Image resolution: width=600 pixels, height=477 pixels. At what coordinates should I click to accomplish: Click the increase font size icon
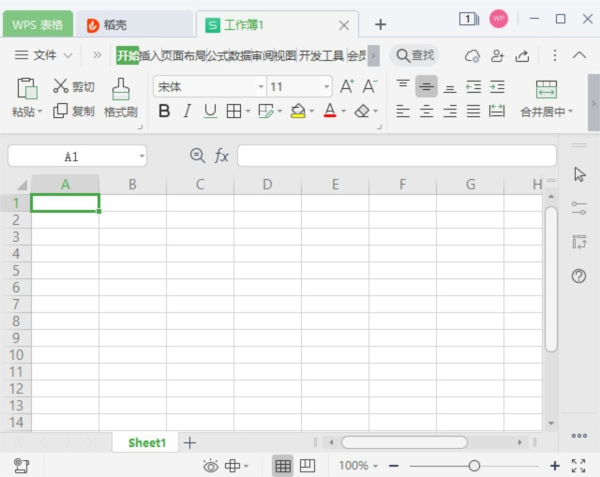tap(346, 87)
